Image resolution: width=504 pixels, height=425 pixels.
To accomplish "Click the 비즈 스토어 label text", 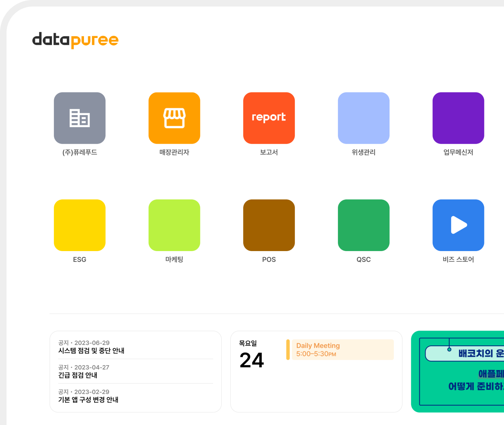I will click(x=458, y=260).
